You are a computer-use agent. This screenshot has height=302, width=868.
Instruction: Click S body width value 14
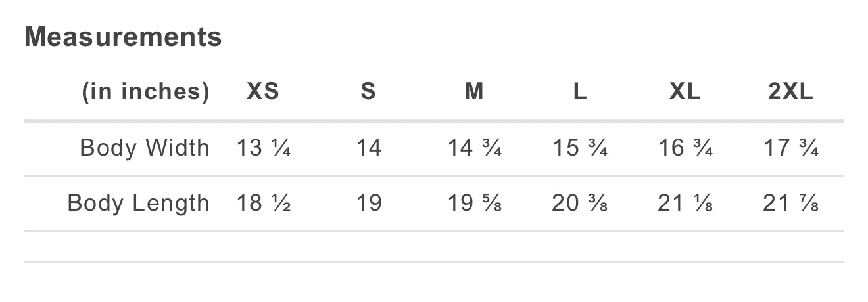click(x=368, y=148)
